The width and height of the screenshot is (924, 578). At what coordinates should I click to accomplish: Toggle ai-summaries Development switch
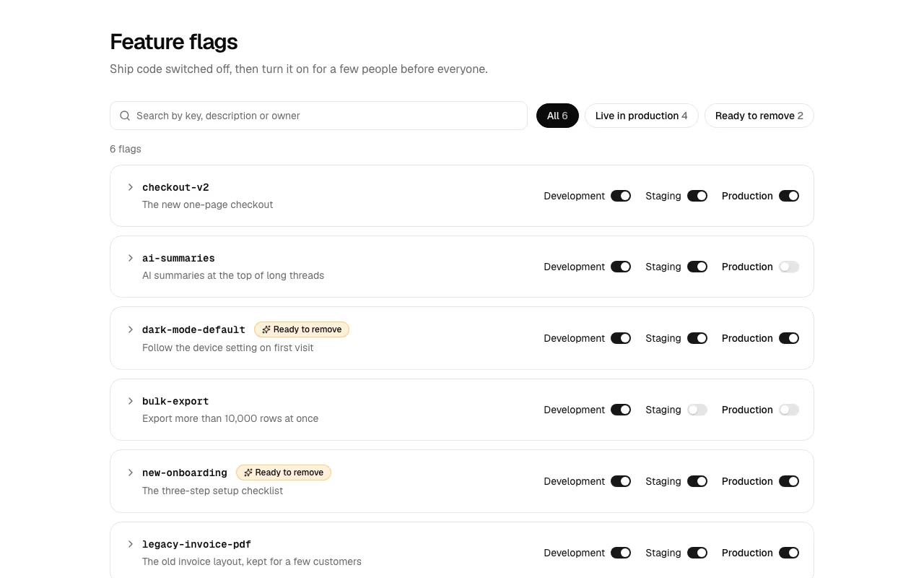pyautogui.click(x=621, y=267)
